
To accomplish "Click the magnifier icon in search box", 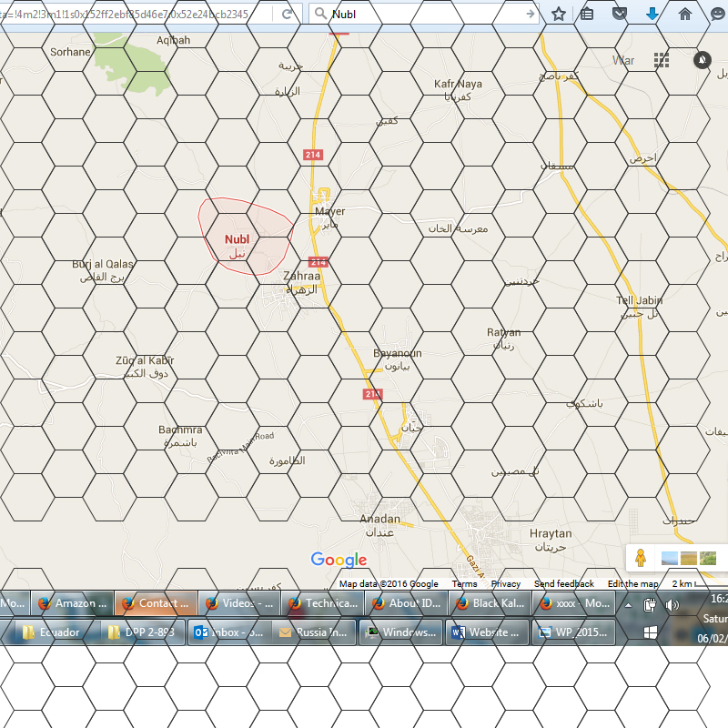I will point(320,14).
